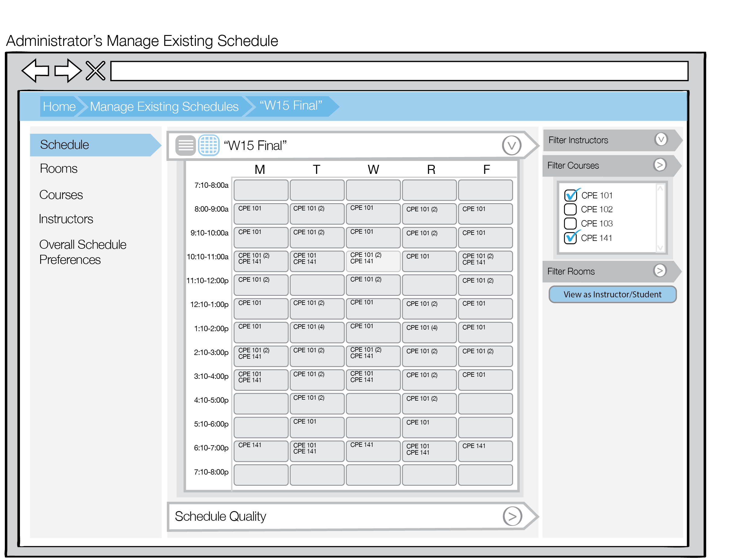Select Tuesday column header T

point(316,170)
